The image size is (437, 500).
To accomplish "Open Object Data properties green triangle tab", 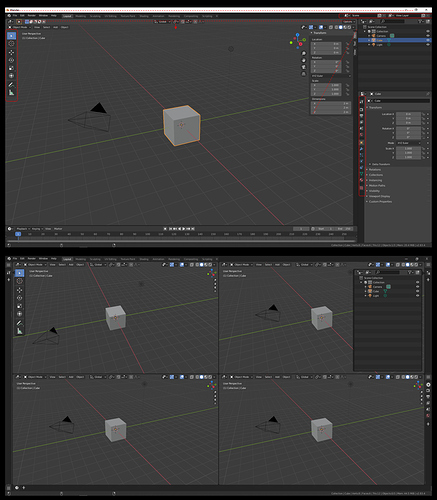I will point(361,174).
